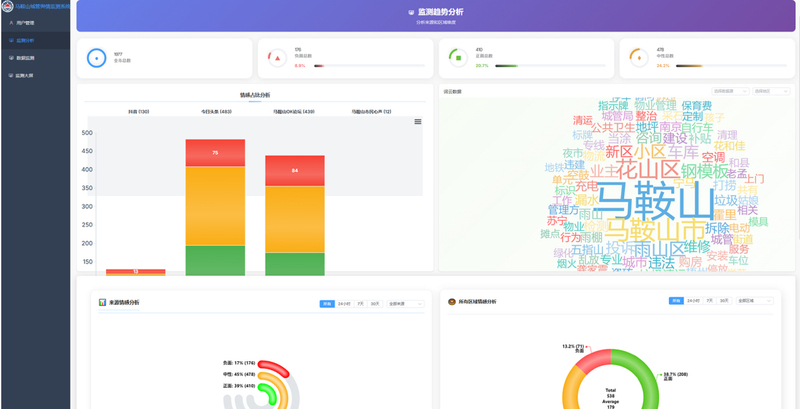Click the red triangle negative total icon
This screenshot has width=800, height=409.
click(278, 58)
